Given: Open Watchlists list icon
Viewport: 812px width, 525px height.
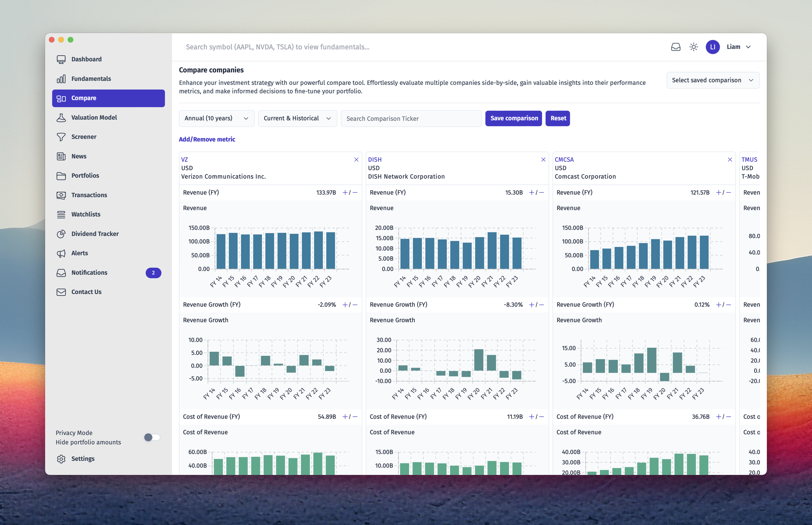Looking at the screenshot, I should 61,215.
